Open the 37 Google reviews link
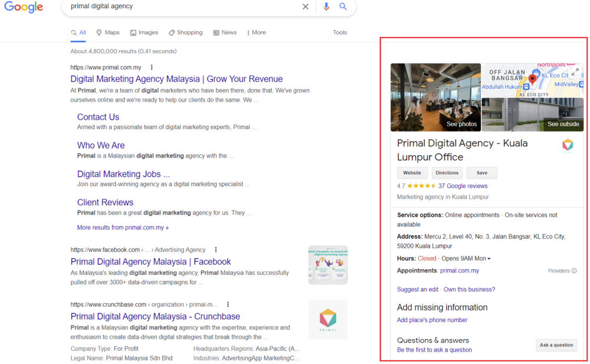This screenshot has width=590, height=364. click(463, 186)
